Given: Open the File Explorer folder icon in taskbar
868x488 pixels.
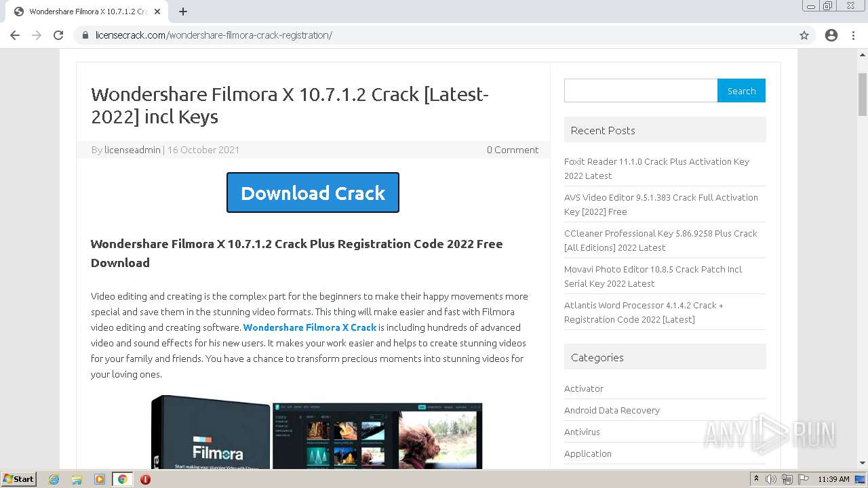Looking at the screenshot, I should tap(77, 479).
